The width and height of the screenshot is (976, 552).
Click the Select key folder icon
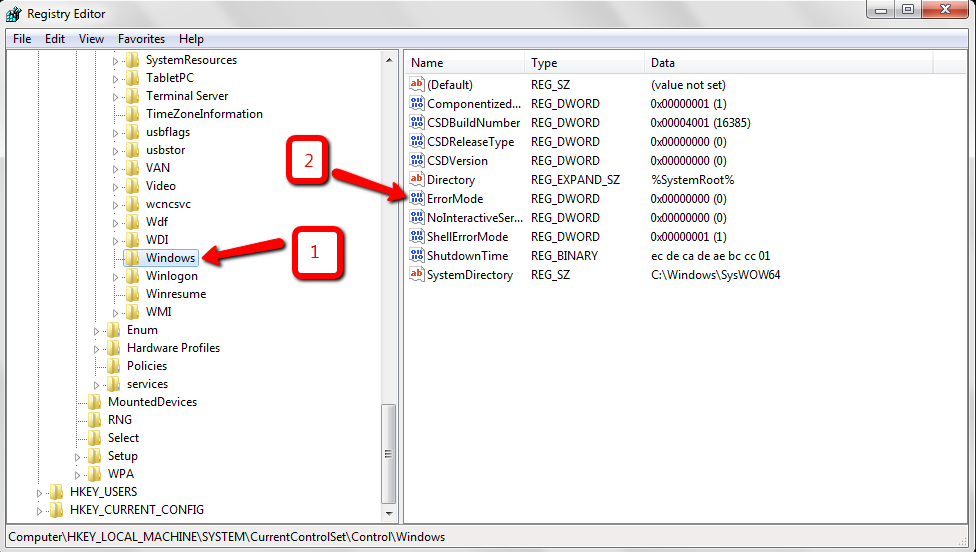tap(95, 438)
